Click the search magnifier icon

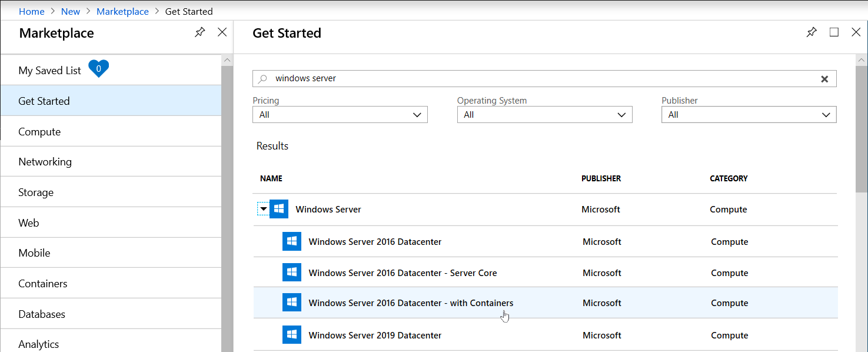pyautogui.click(x=263, y=78)
